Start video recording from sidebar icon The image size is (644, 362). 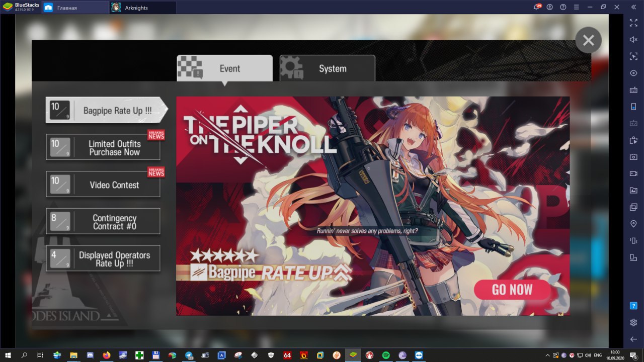click(x=633, y=173)
